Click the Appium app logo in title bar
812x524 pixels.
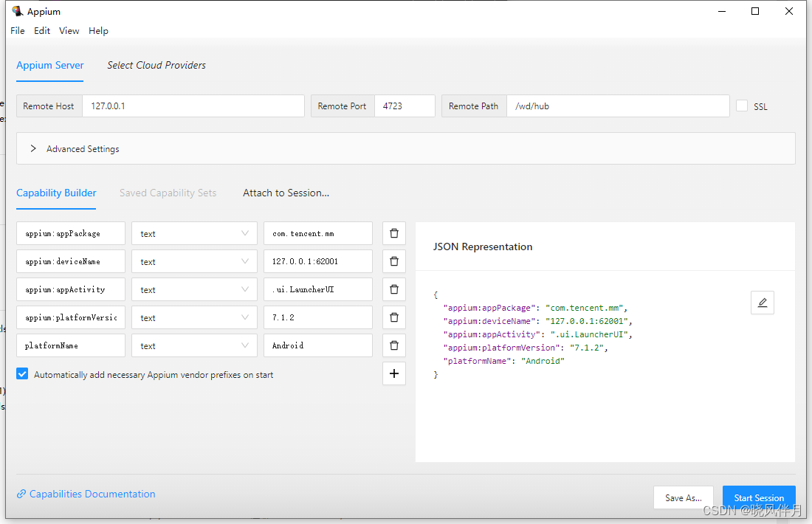coord(17,11)
